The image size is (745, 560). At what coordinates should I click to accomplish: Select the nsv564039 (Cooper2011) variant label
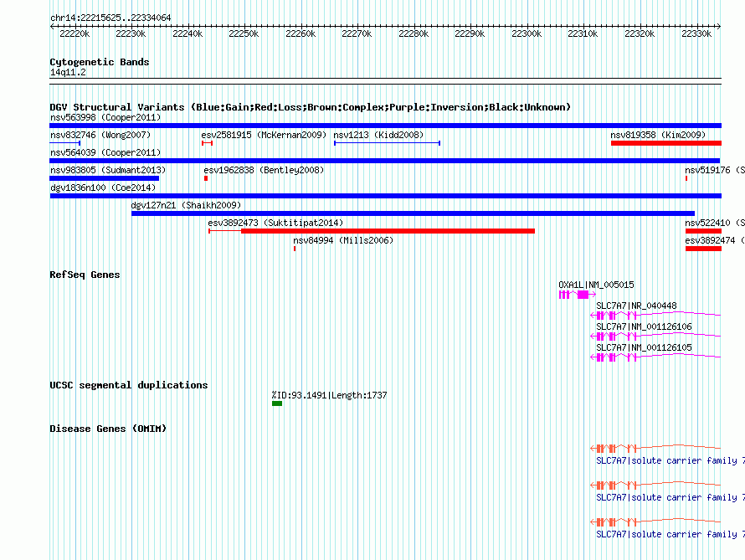point(105,152)
